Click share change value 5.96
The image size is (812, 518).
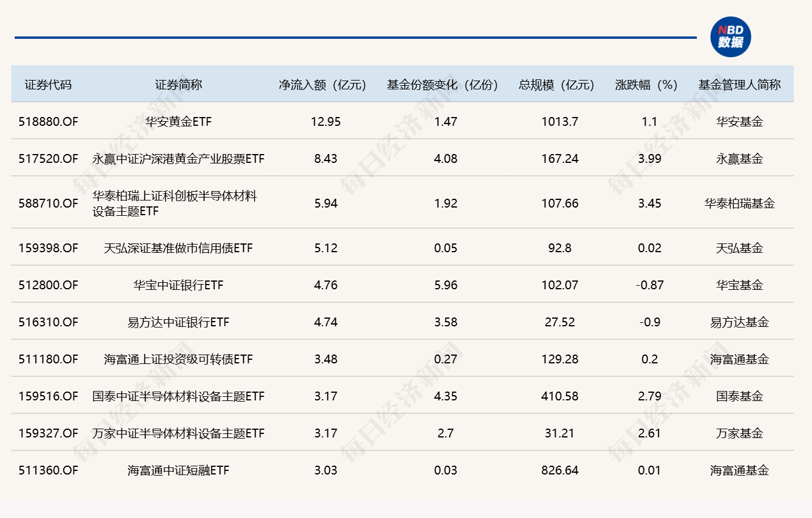[x=446, y=285]
